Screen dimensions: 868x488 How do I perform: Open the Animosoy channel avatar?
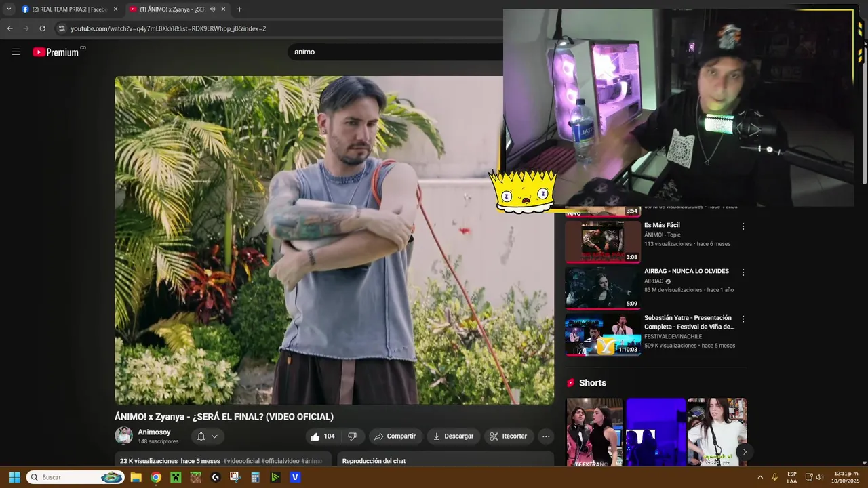pyautogui.click(x=124, y=436)
